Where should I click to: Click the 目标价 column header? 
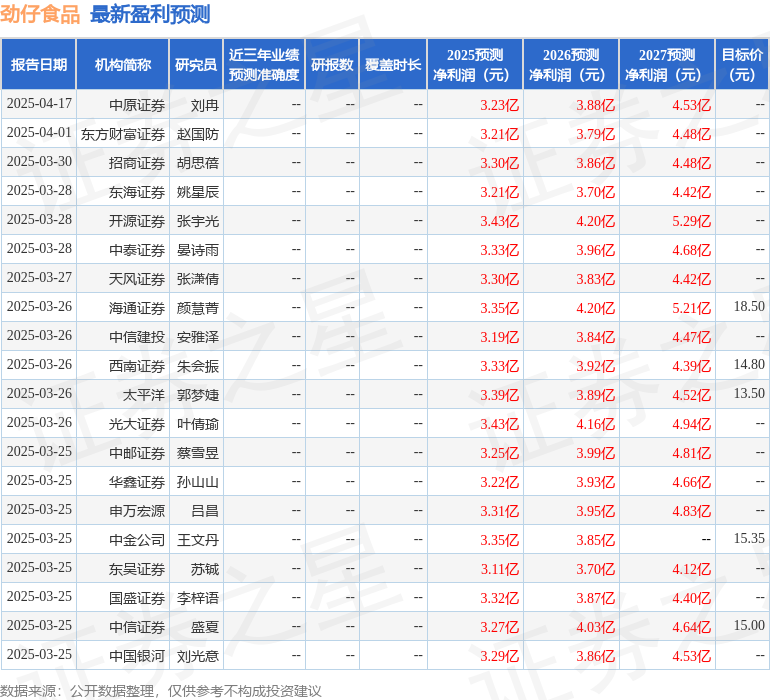pos(742,65)
